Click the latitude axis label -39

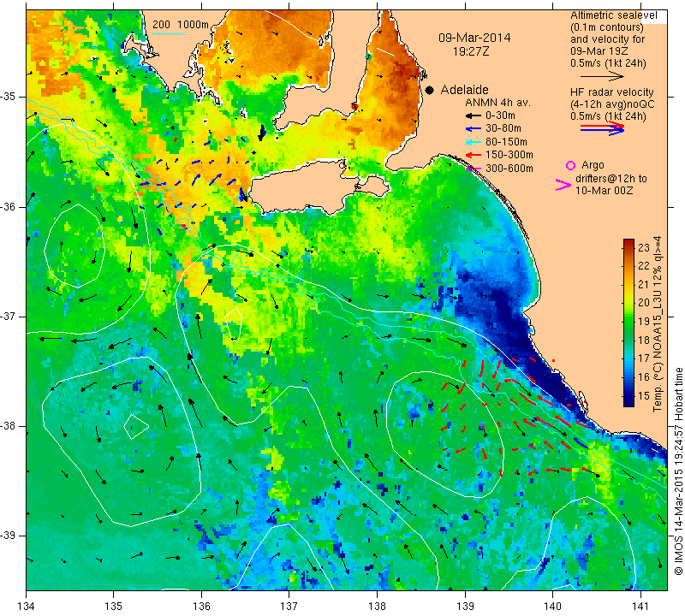pyautogui.click(x=9, y=536)
